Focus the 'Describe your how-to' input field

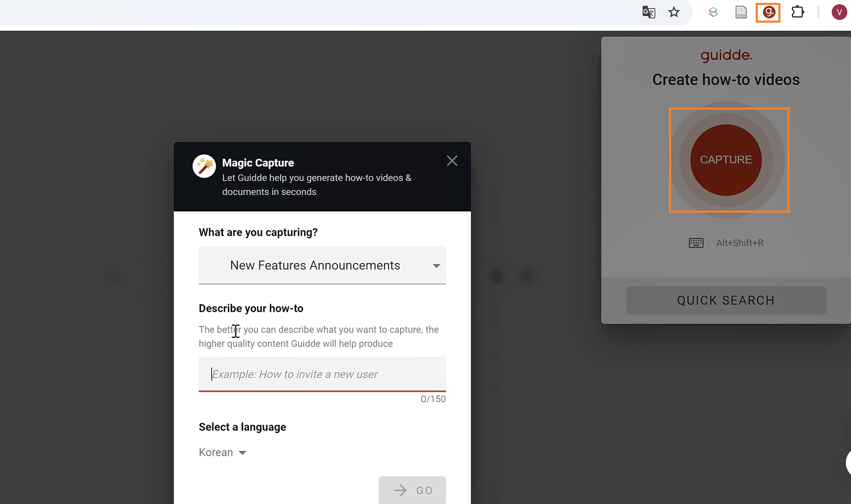pyautogui.click(x=322, y=374)
